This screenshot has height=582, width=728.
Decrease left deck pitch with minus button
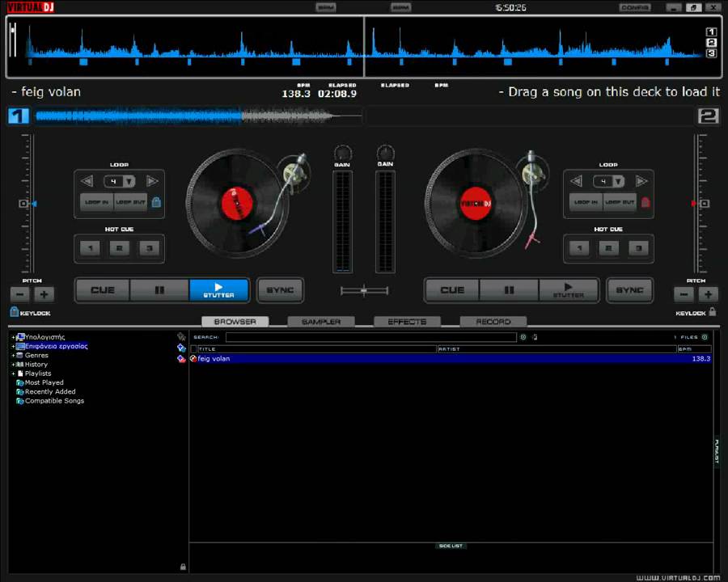coord(20,294)
